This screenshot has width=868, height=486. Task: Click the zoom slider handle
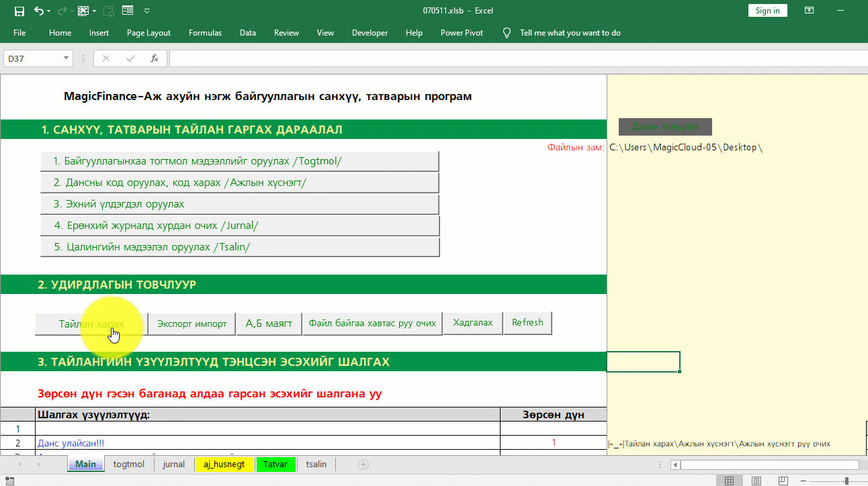[x=847, y=481]
